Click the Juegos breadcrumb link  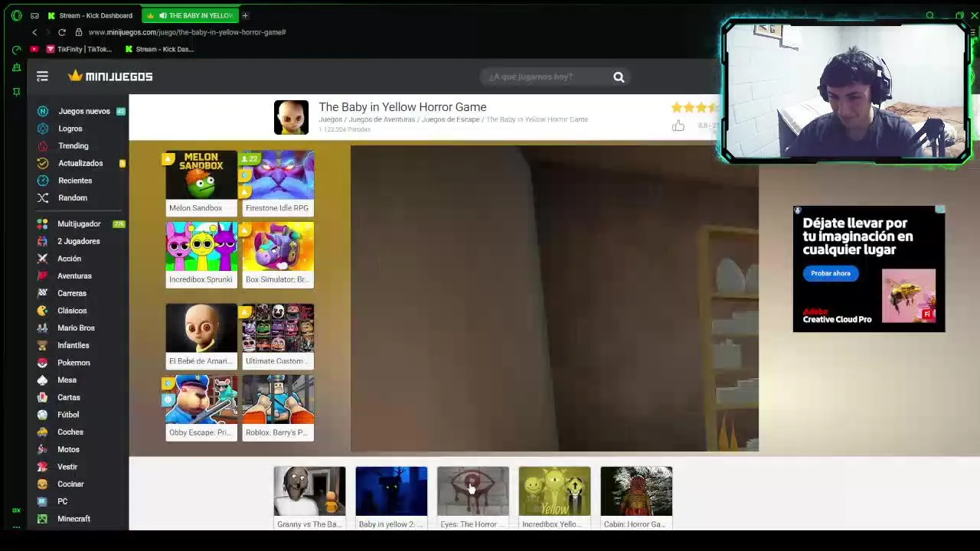[x=330, y=119]
